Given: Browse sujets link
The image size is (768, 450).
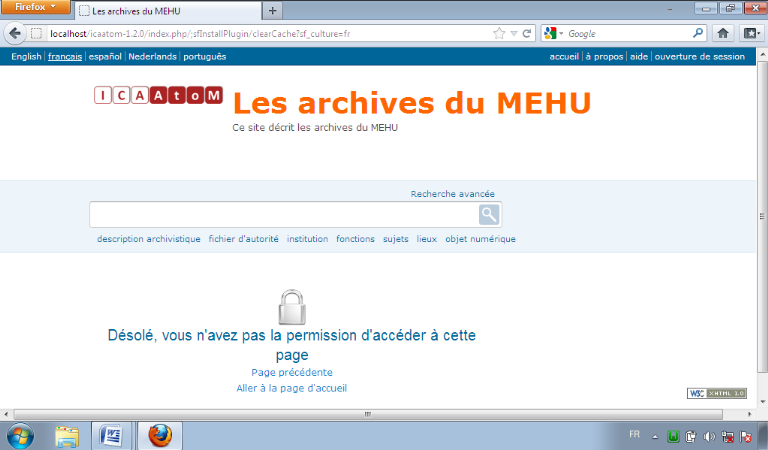Looking at the screenshot, I should pos(396,239).
